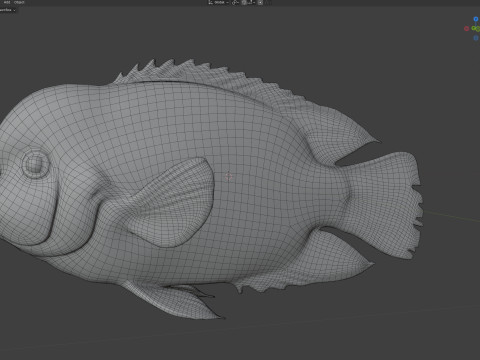480x360 pixels.
Task: Open the Object menu in viewport header
Action: pyautogui.click(x=19, y=2)
